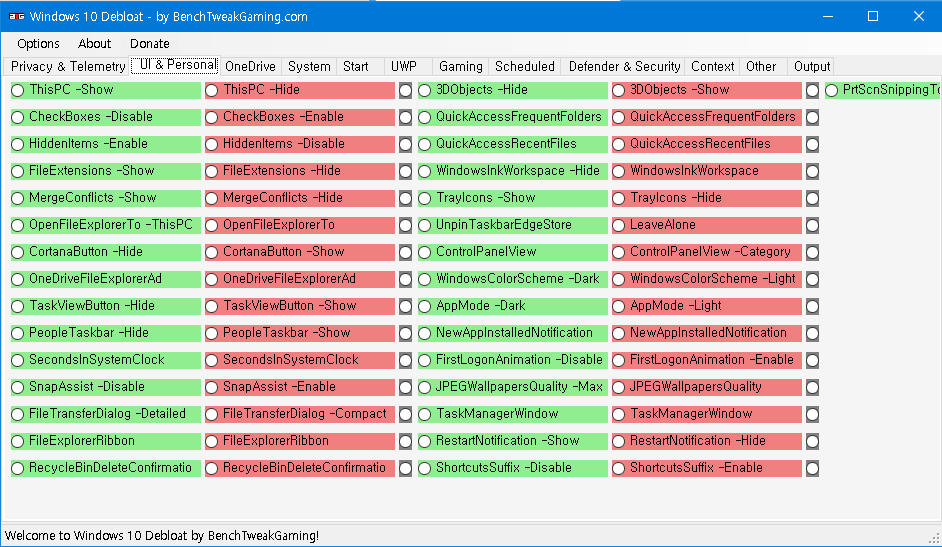Select CortanaButton -Hide
This screenshot has height=547, width=942.
106,252
